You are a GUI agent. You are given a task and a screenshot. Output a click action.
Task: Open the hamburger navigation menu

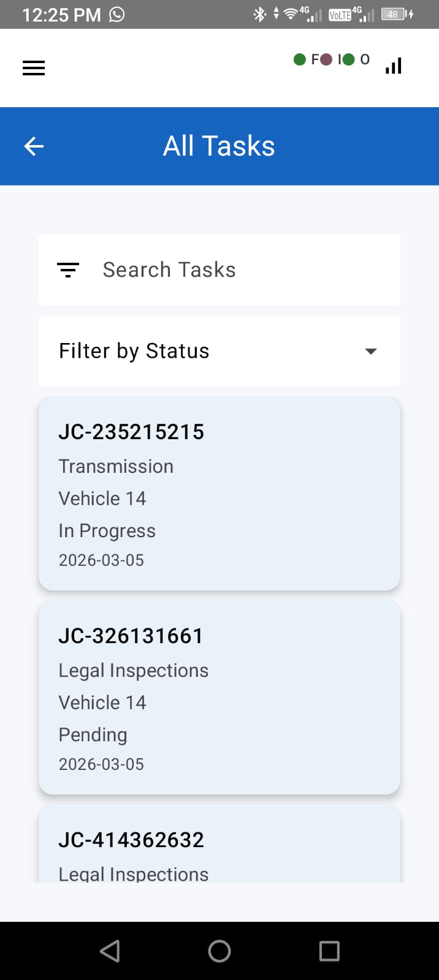tap(34, 68)
